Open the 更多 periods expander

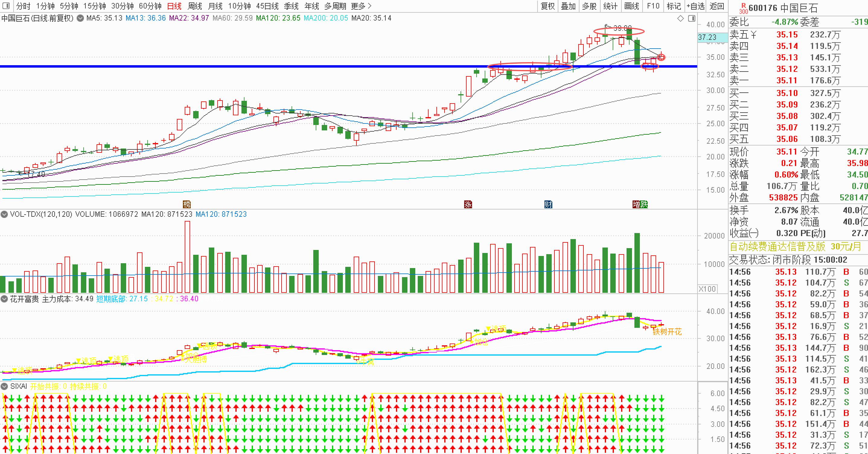[x=361, y=6]
